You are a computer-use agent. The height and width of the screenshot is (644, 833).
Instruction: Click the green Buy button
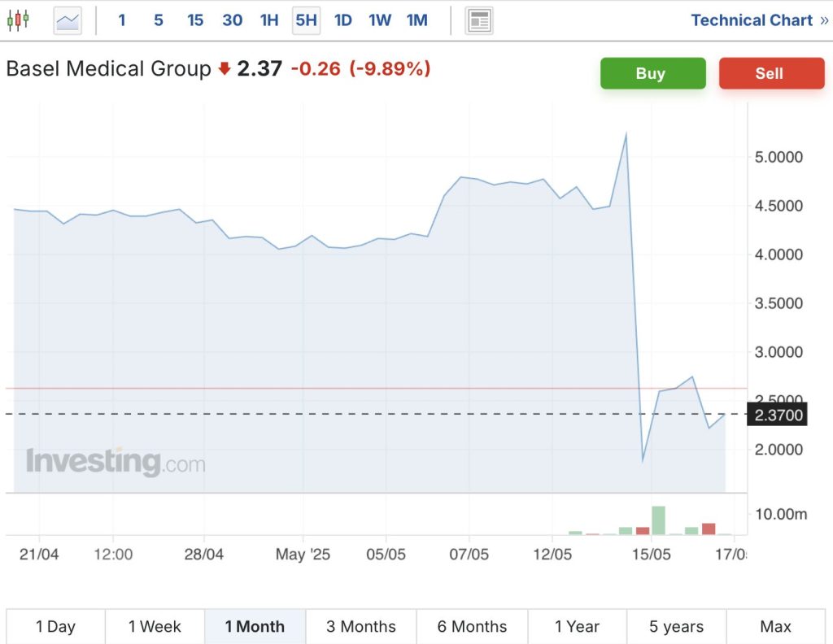click(652, 73)
